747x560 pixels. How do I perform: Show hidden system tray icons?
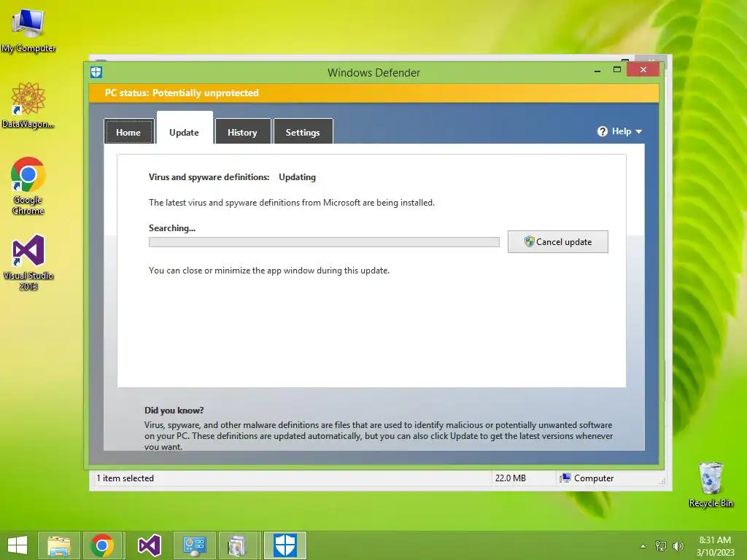click(x=643, y=546)
